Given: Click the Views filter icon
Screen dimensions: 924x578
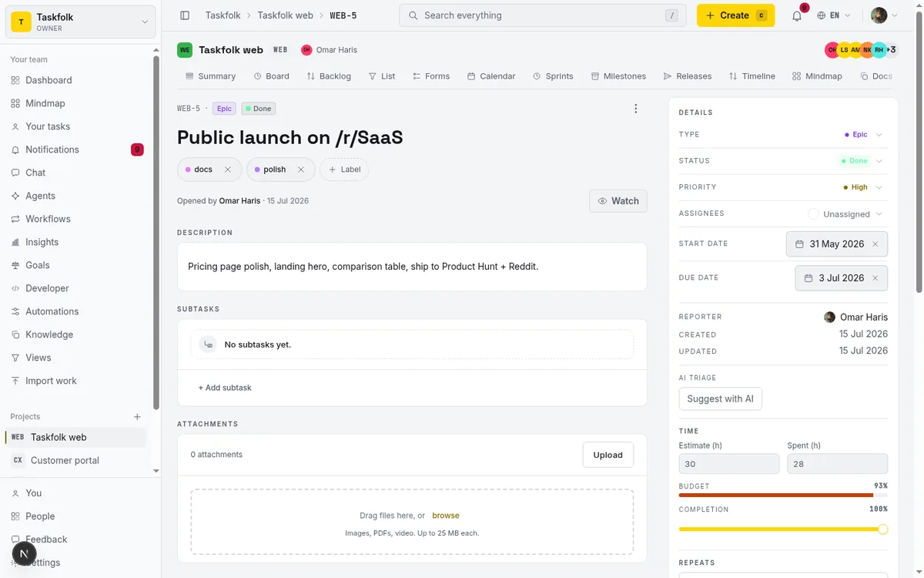Looking at the screenshot, I should (x=15, y=358).
